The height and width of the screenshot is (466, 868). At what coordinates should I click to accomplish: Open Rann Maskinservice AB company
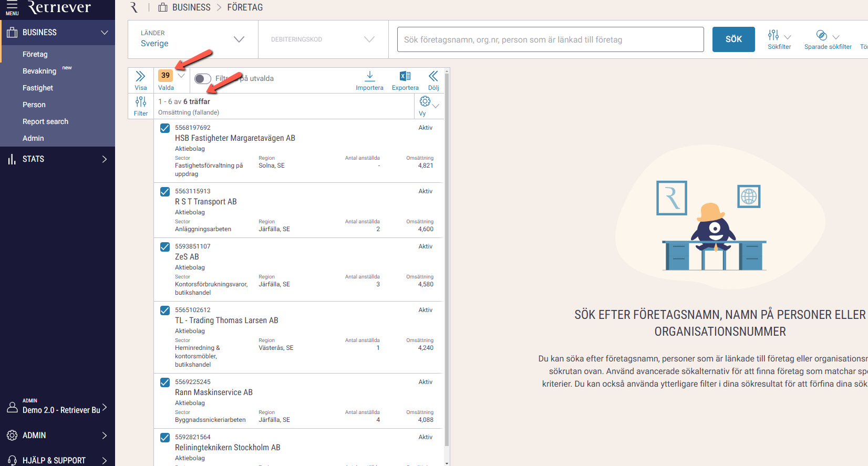coord(214,392)
